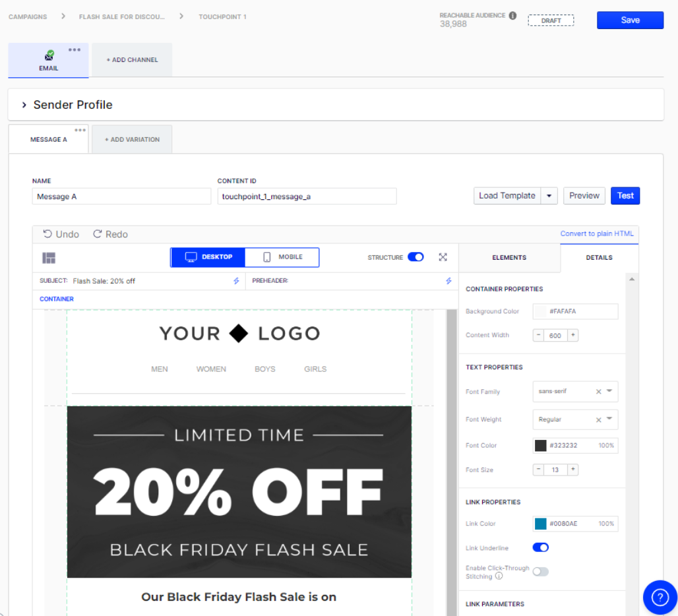
Task: Click the Preheader personalization lightning icon
Action: (x=448, y=281)
